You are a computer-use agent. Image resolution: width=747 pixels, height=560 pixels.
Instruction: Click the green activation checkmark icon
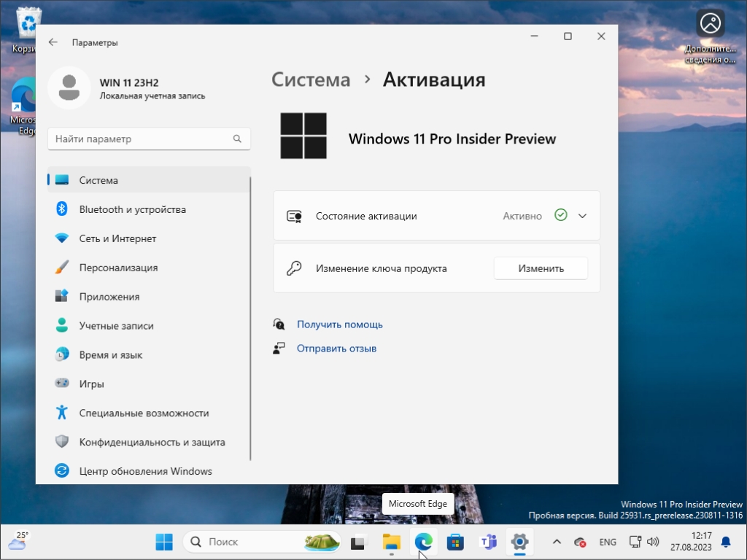[x=561, y=215]
